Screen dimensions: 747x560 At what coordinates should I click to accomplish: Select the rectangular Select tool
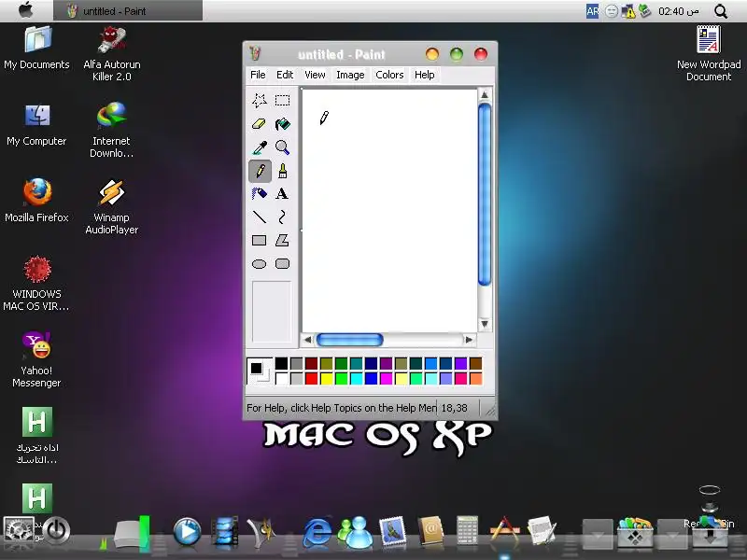(x=283, y=101)
